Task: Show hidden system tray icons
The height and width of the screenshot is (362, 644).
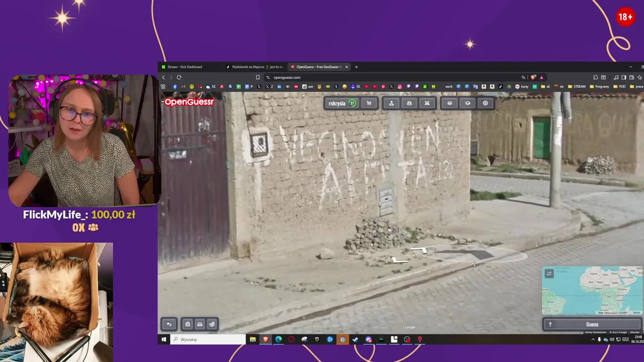Action: (x=592, y=339)
